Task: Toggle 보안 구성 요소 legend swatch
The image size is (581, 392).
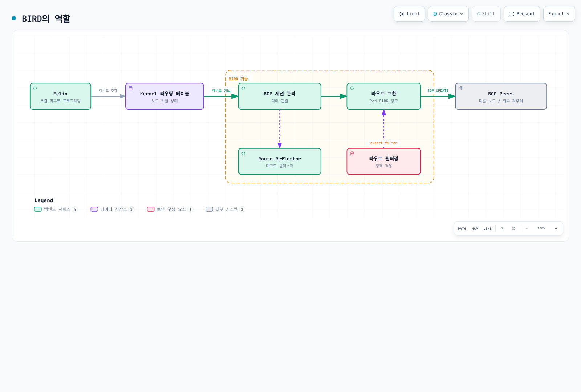Action: 151,209
